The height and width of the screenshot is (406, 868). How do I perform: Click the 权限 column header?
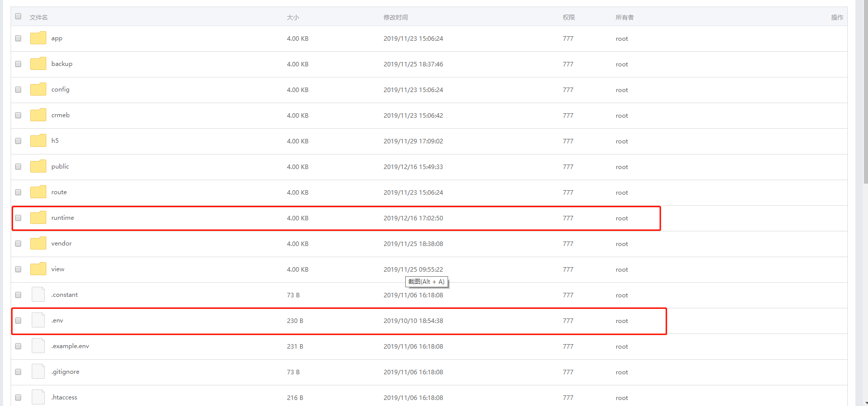coord(569,17)
